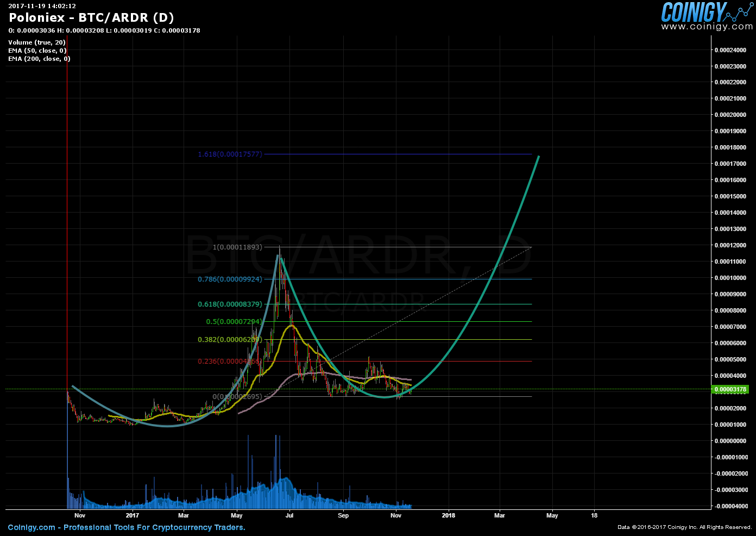756x536 pixels.
Task: Click 0.00000000 on the price axis
Action: [x=730, y=441]
